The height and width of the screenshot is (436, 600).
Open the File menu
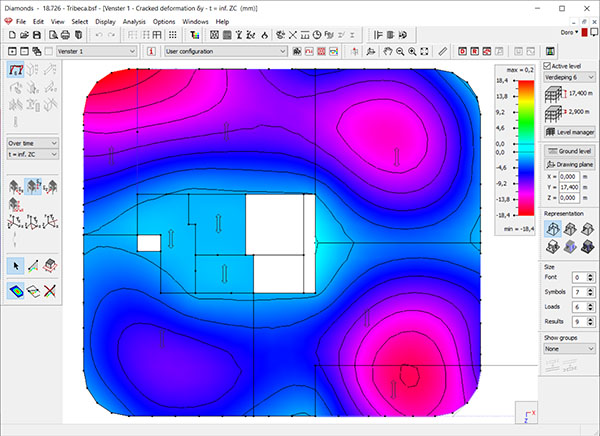(x=21, y=22)
